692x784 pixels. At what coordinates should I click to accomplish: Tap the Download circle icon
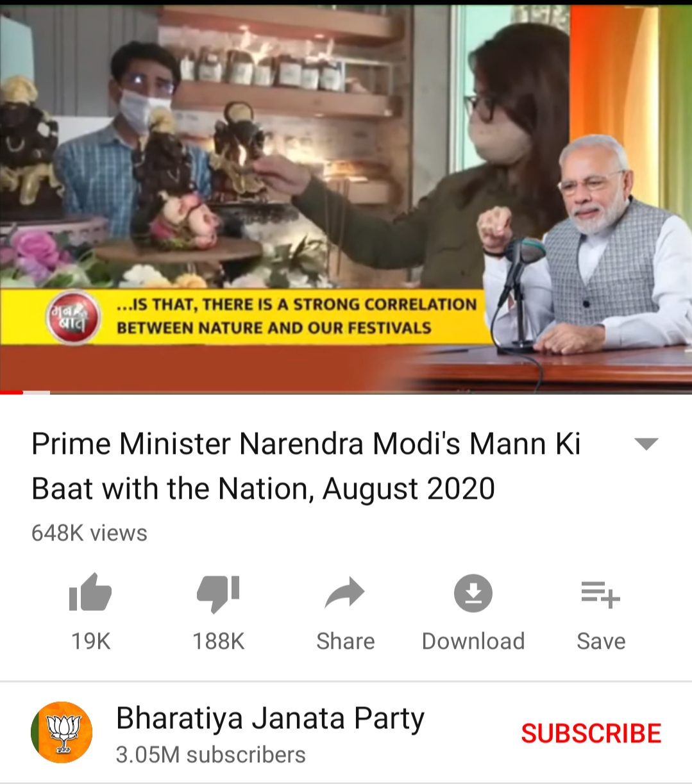click(x=473, y=593)
